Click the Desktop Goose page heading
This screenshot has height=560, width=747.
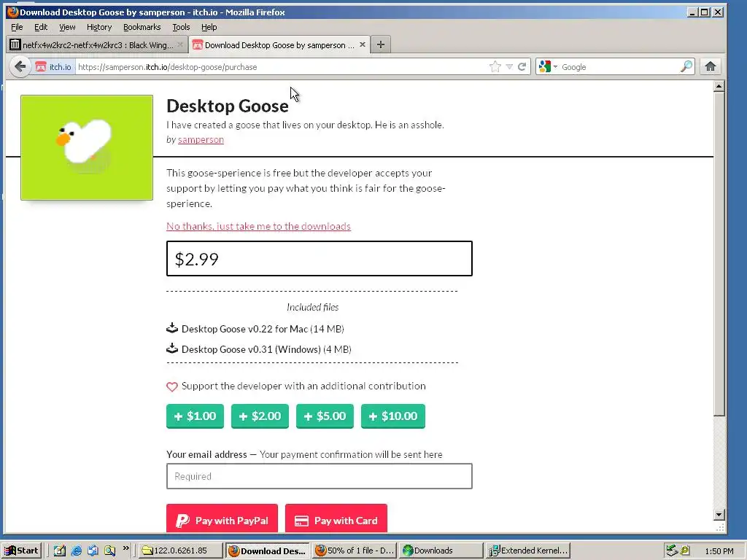pos(228,106)
